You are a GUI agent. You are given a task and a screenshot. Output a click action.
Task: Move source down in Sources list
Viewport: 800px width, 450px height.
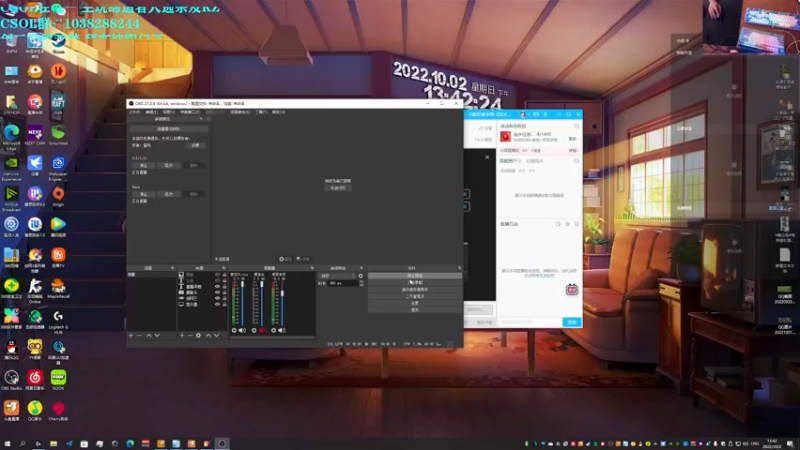tap(216, 336)
